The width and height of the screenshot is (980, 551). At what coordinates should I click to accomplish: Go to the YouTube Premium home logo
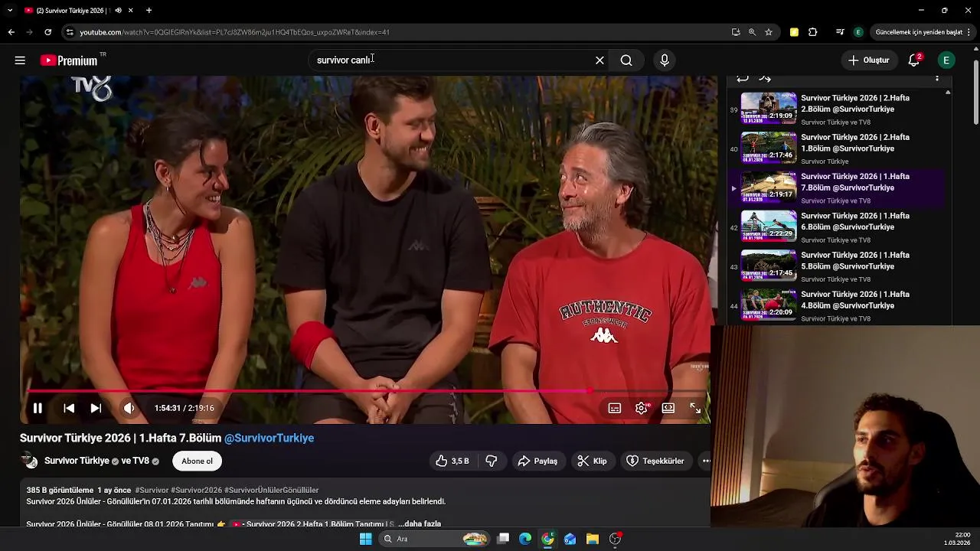(70, 60)
